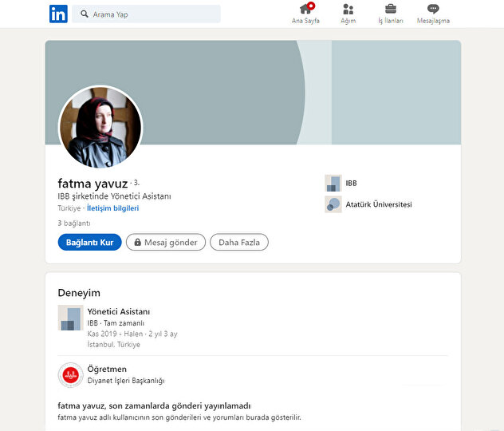Open the Ağım network icon
Image resolution: width=504 pixels, height=431 pixels.
click(x=348, y=10)
